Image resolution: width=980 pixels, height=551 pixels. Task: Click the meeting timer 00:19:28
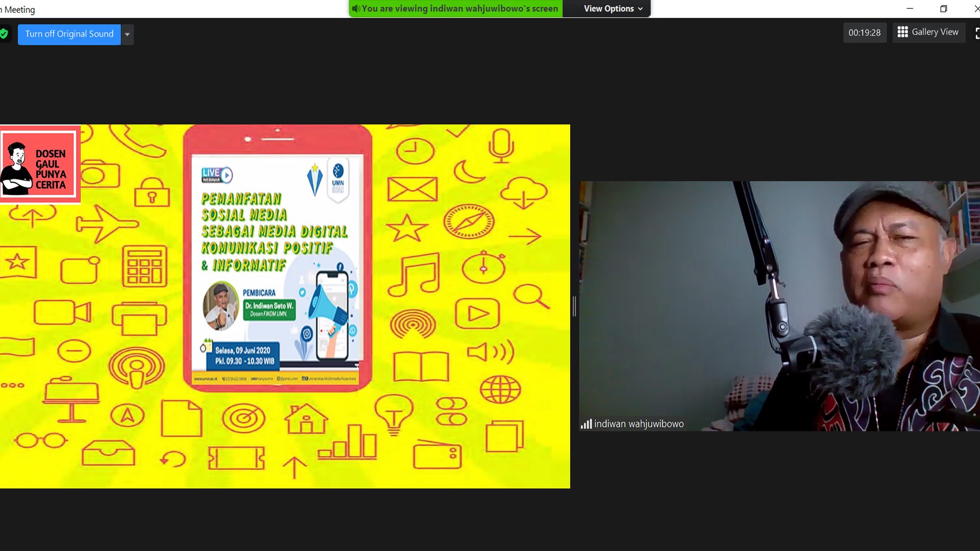pos(864,33)
